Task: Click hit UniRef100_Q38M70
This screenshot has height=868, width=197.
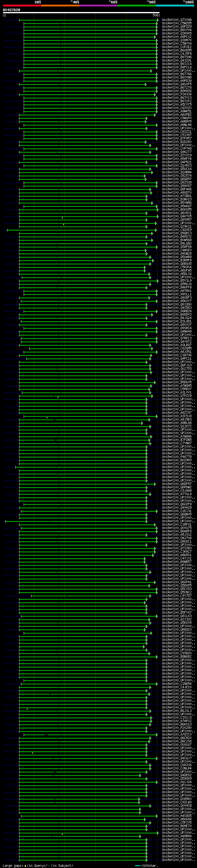Action: pyautogui.click(x=177, y=40)
